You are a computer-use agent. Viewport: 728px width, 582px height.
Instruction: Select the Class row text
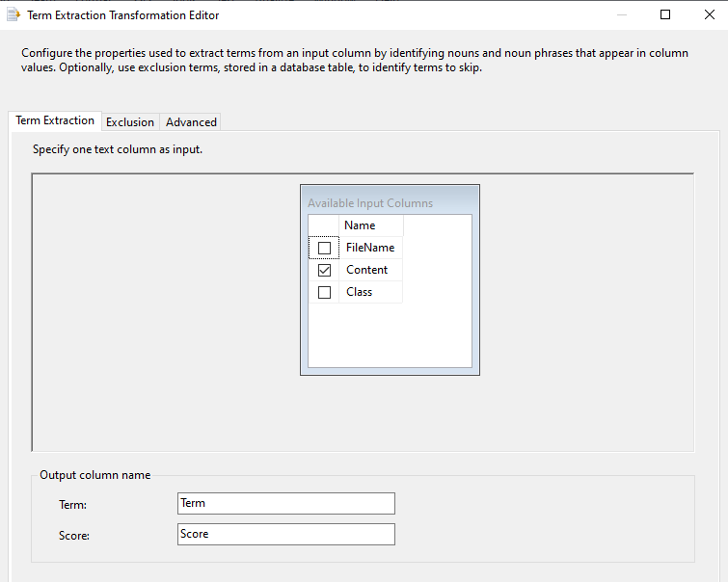359,292
